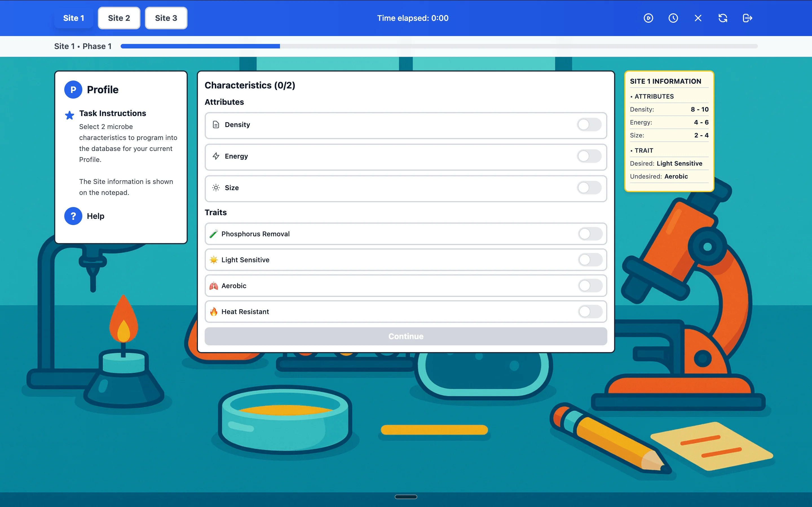Click the blue Profile P icon
812x507 pixels.
[x=73, y=90]
